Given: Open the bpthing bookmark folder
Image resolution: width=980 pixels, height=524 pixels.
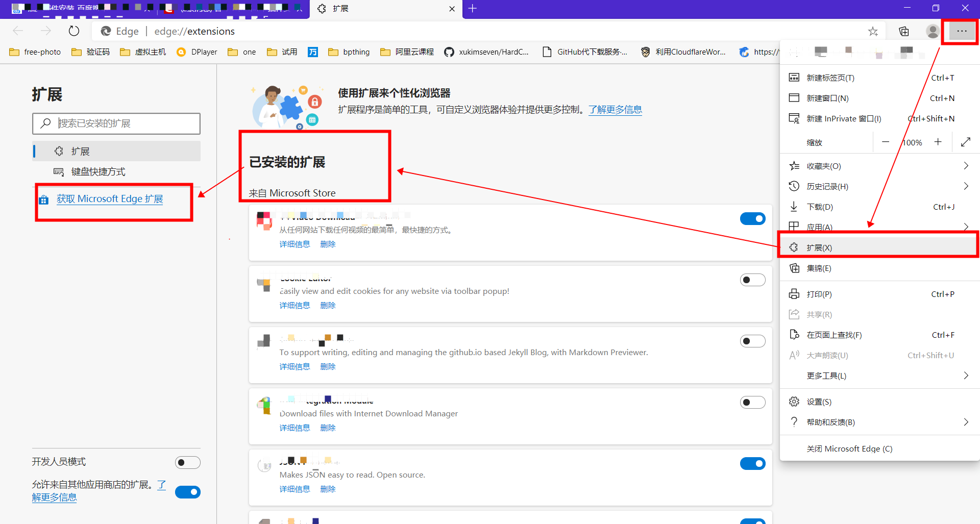Looking at the screenshot, I should [349, 52].
